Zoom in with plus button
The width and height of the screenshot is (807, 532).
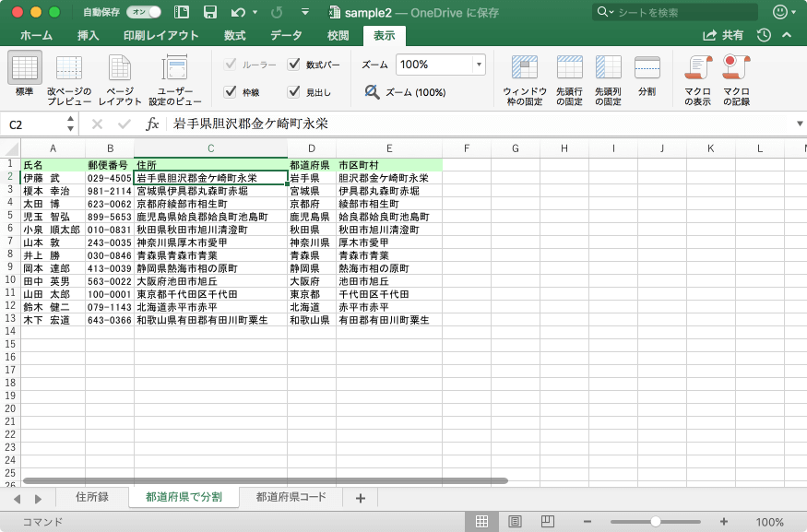point(724,521)
